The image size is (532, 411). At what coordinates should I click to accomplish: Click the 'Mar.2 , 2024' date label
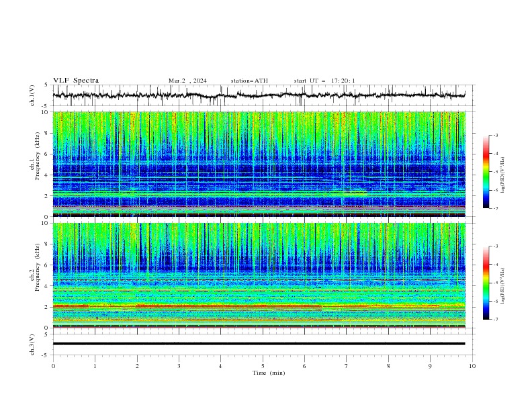point(187,81)
